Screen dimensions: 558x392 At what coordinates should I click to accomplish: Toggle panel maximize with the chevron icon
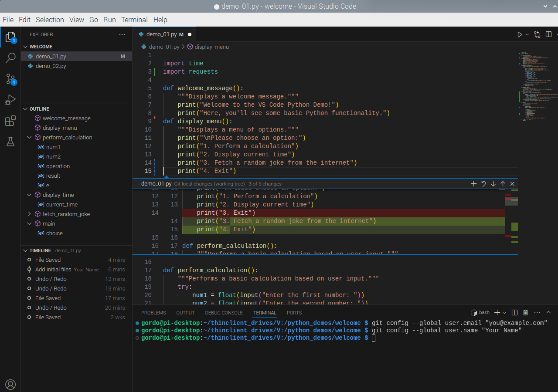click(548, 312)
